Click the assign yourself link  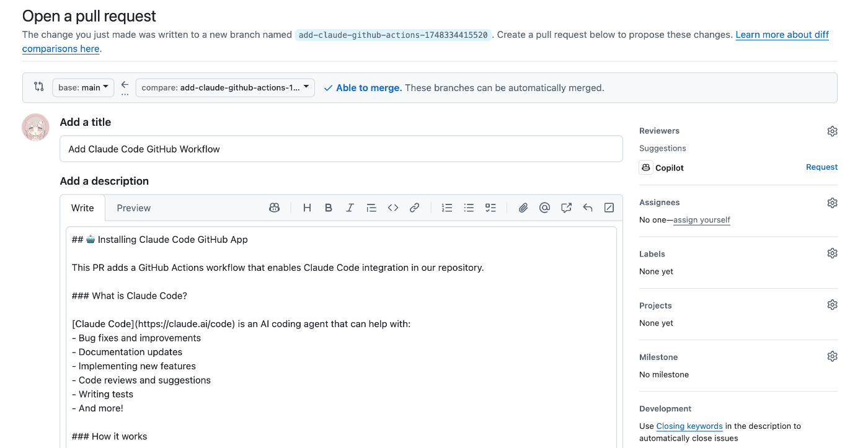702,220
